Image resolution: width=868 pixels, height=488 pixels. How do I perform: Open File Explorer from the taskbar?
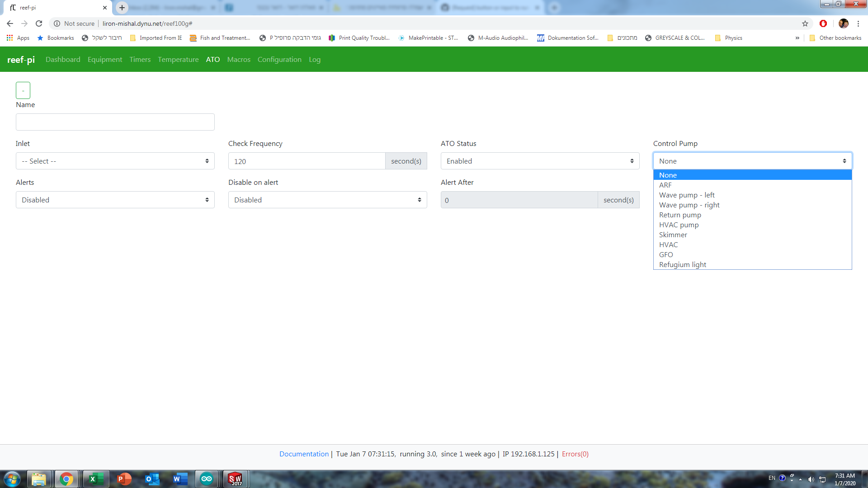(39, 479)
